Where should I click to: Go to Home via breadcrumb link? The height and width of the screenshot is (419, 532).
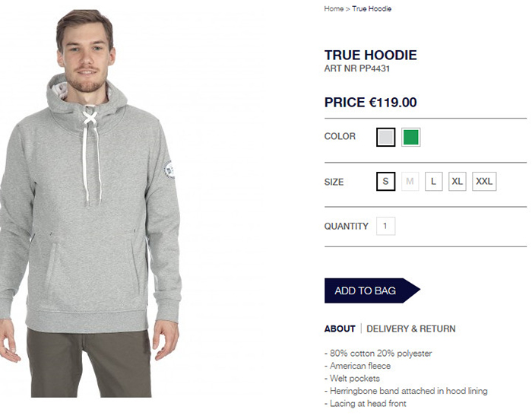tap(334, 9)
